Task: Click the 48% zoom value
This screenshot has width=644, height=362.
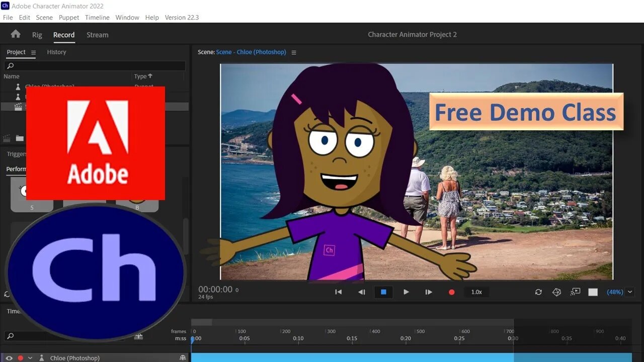Action: pos(615,292)
